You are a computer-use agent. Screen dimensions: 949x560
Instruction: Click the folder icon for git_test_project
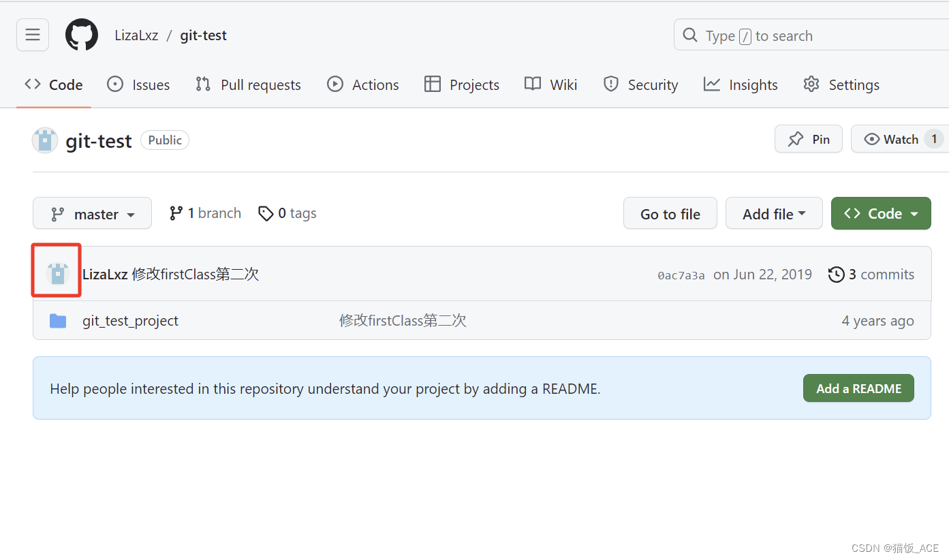point(58,321)
